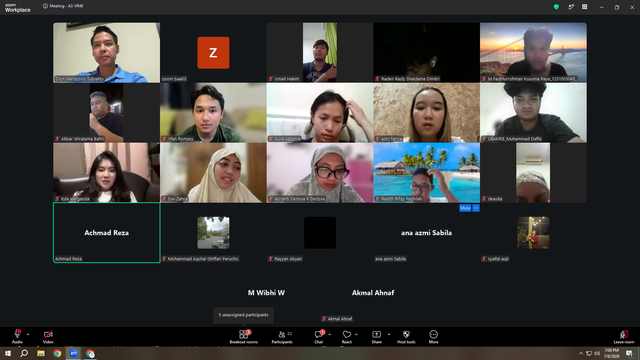
Task: Select astri fahira's video tile
Action: [427, 113]
